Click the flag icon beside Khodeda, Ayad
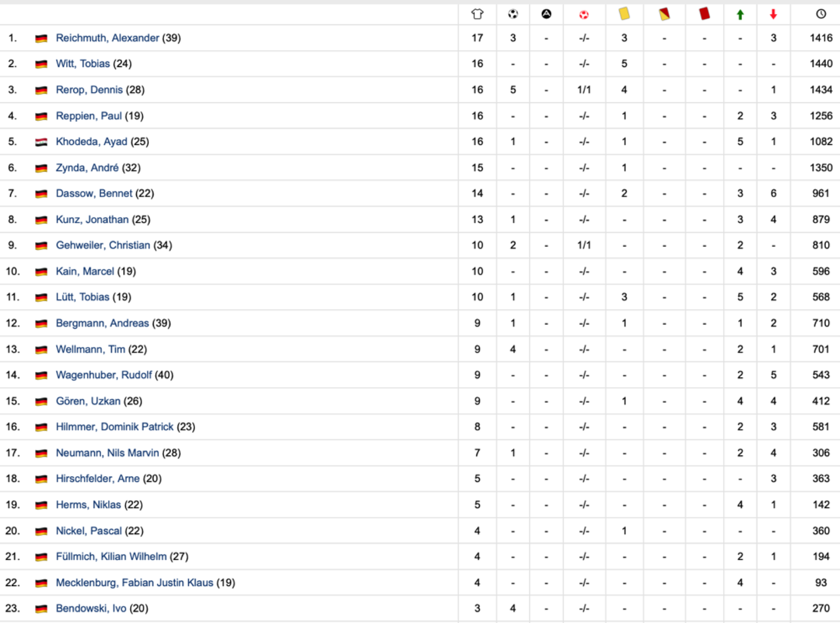Image resolution: width=840 pixels, height=623 pixels. tap(41, 142)
